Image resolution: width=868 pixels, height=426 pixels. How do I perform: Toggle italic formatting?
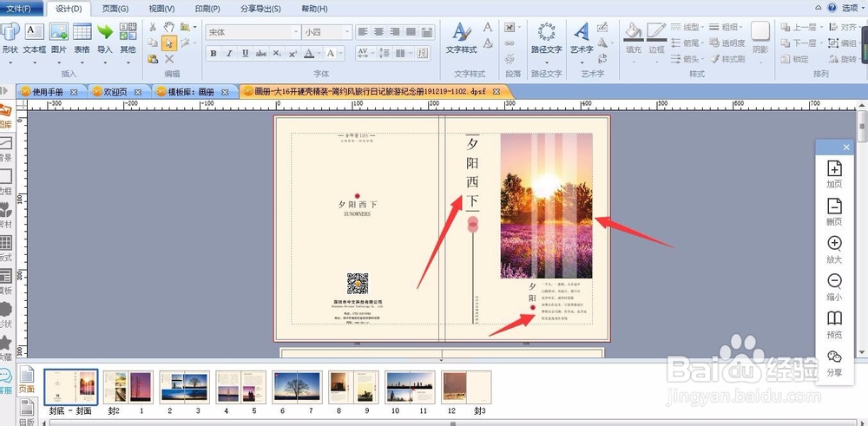229,53
